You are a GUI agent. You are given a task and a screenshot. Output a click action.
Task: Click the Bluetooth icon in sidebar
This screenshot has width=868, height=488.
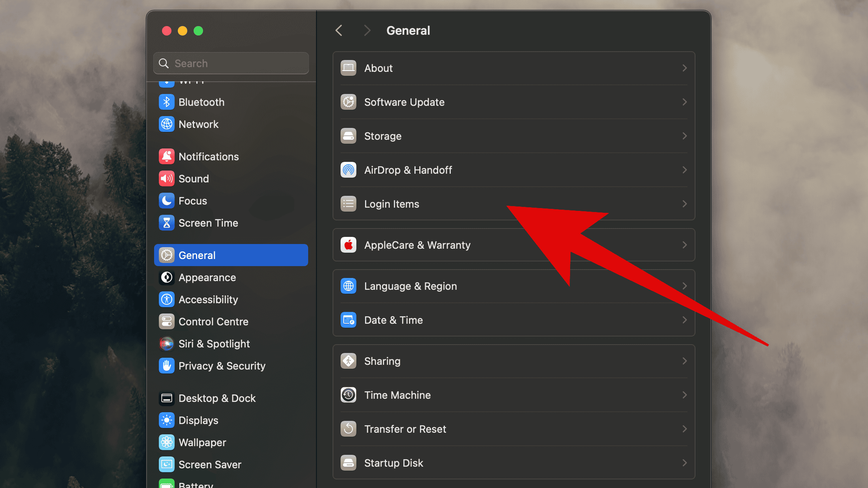click(166, 102)
